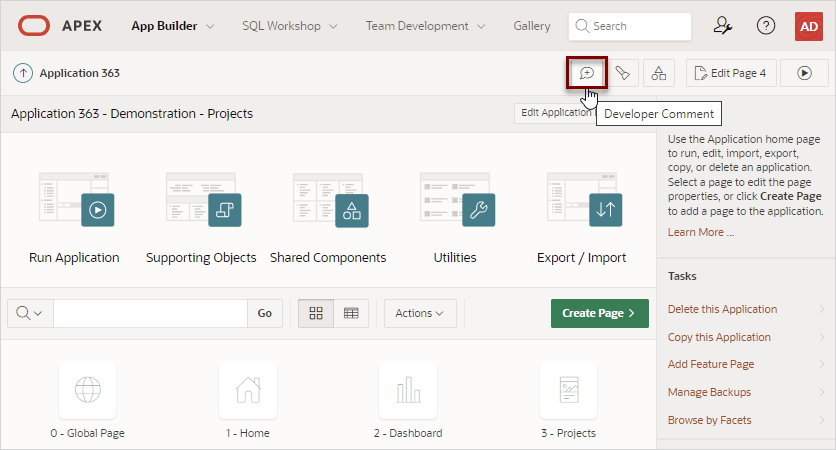Click arrow next to Add Feature Page
The height and width of the screenshot is (450, 836).
tap(822, 364)
